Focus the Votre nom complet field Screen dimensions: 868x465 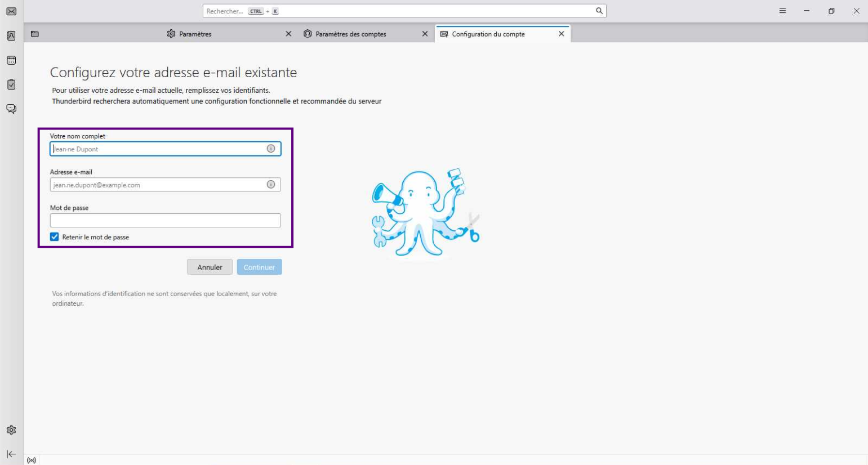coord(166,149)
